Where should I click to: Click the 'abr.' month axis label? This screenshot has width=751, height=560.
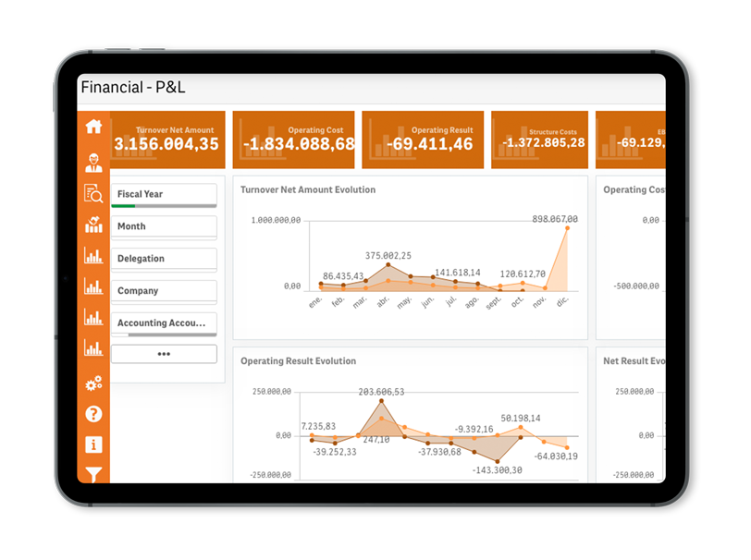pyautogui.click(x=383, y=301)
